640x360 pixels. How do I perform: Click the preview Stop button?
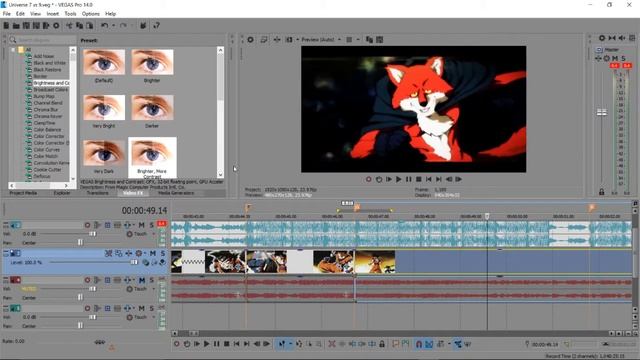pos(419,179)
